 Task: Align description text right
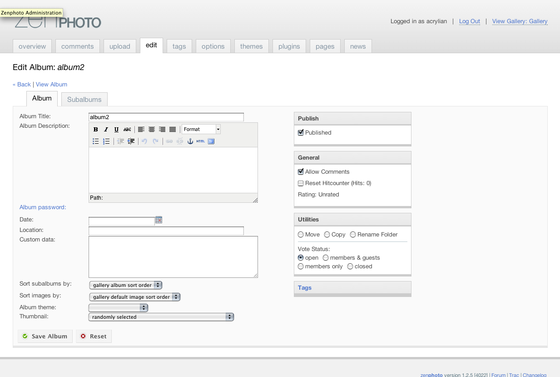(x=162, y=129)
